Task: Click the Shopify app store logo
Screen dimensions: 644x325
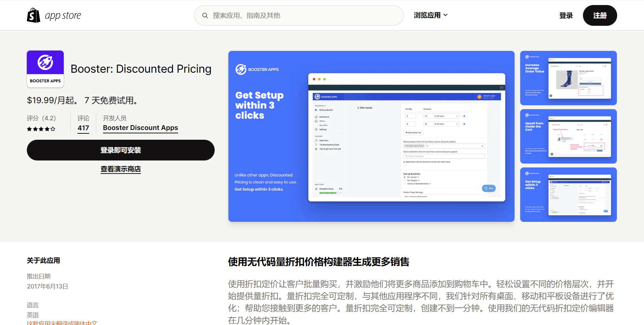Action: click(54, 15)
